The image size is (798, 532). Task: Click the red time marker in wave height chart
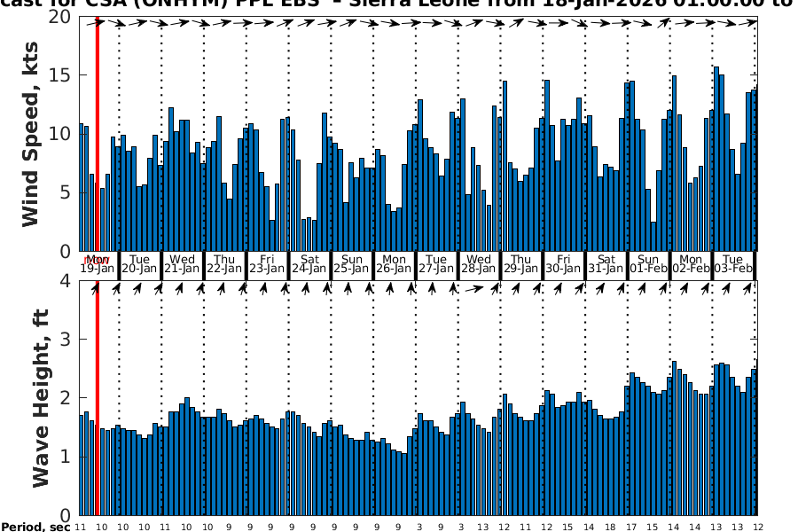pos(97,397)
